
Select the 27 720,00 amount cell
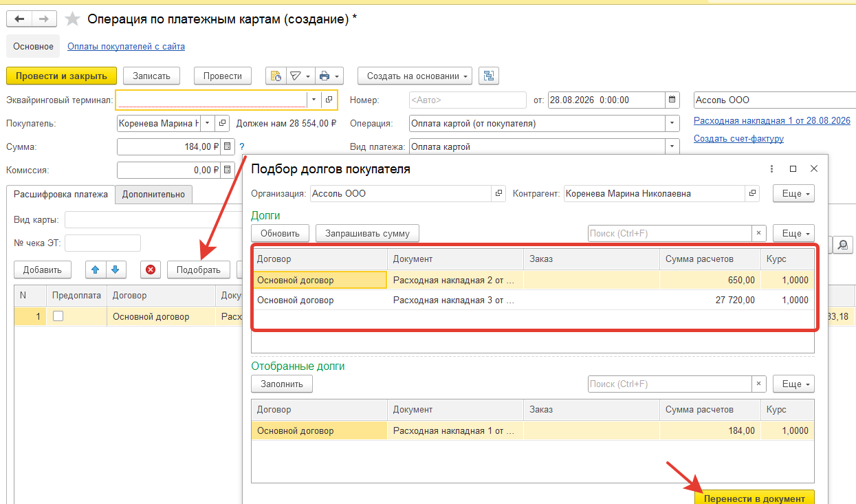[710, 300]
